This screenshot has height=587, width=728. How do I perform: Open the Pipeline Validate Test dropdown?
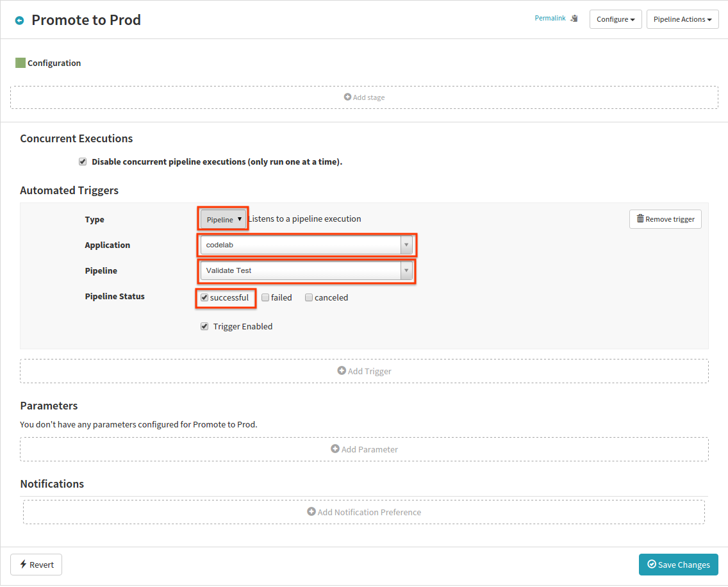pos(306,270)
